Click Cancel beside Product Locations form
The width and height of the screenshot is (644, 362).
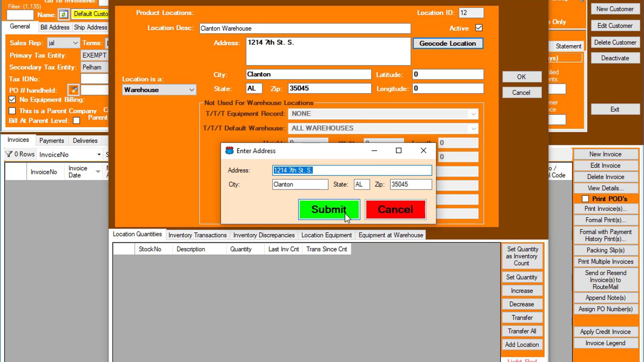tap(522, 93)
